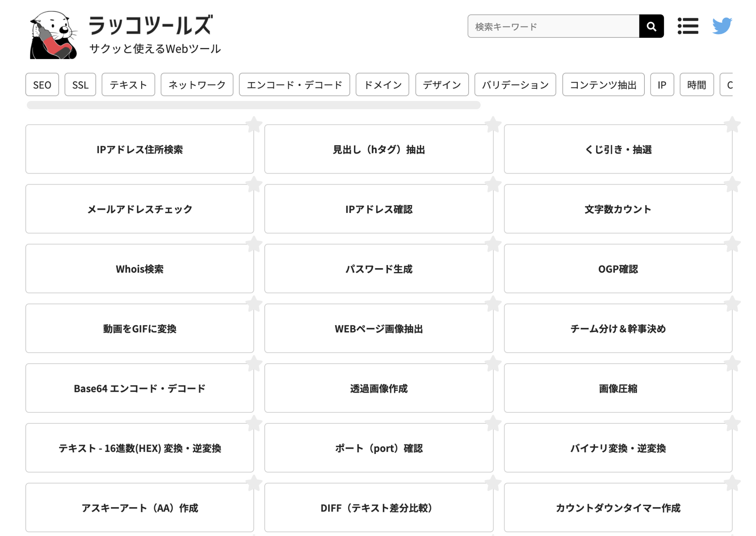Toggle favorite star on パスワード生成
The image size is (756, 536).
point(493,244)
